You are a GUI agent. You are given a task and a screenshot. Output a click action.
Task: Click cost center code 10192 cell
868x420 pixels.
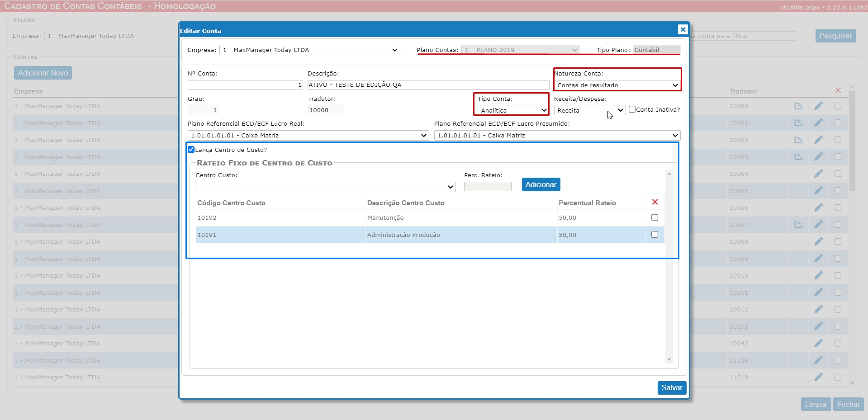[280, 217]
